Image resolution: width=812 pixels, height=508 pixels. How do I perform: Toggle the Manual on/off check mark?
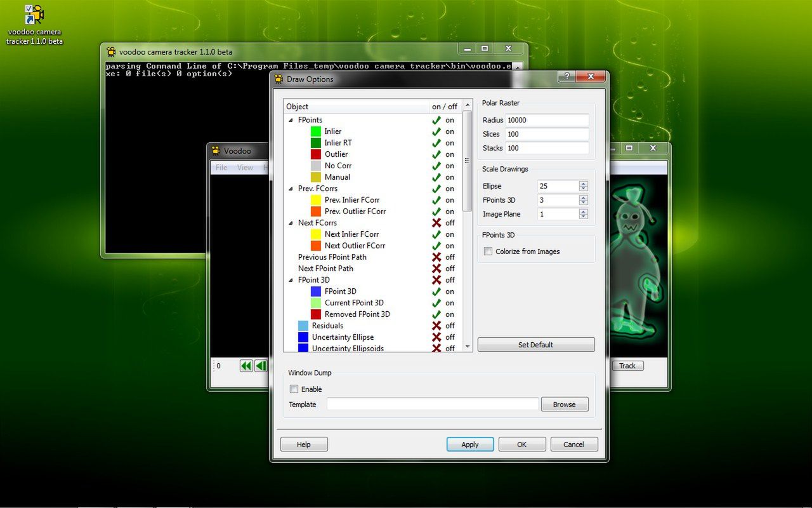[x=436, y=177]
